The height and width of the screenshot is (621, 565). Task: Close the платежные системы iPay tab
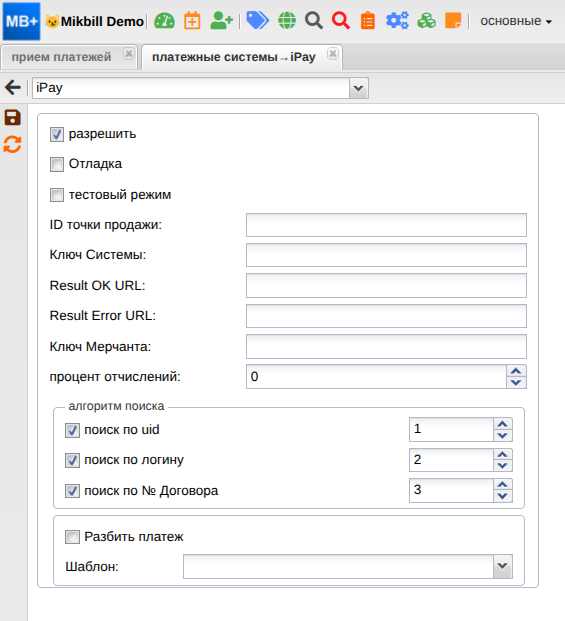(x=333, y=53)
